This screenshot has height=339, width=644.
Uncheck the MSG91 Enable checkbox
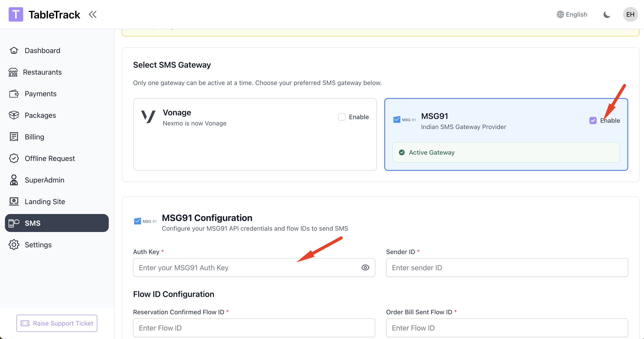tap(593, 120)
